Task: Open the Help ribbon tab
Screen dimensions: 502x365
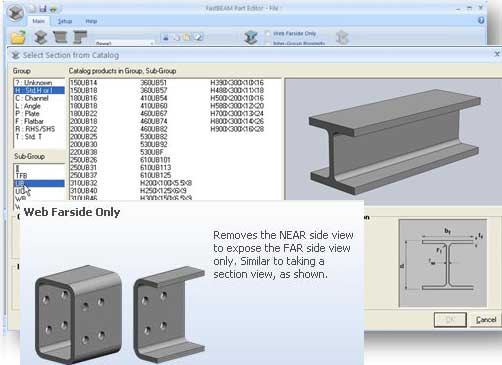Action: 91,21
